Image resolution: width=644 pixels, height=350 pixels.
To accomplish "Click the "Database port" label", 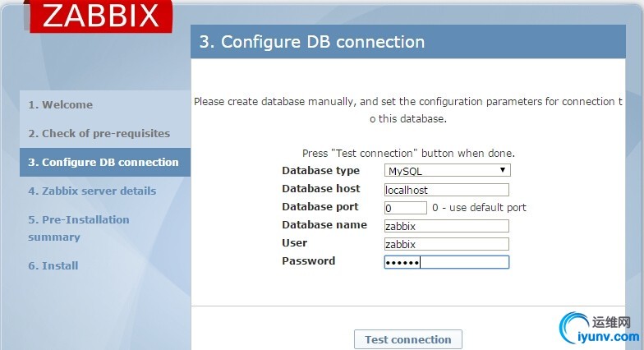I will (320, 207).
